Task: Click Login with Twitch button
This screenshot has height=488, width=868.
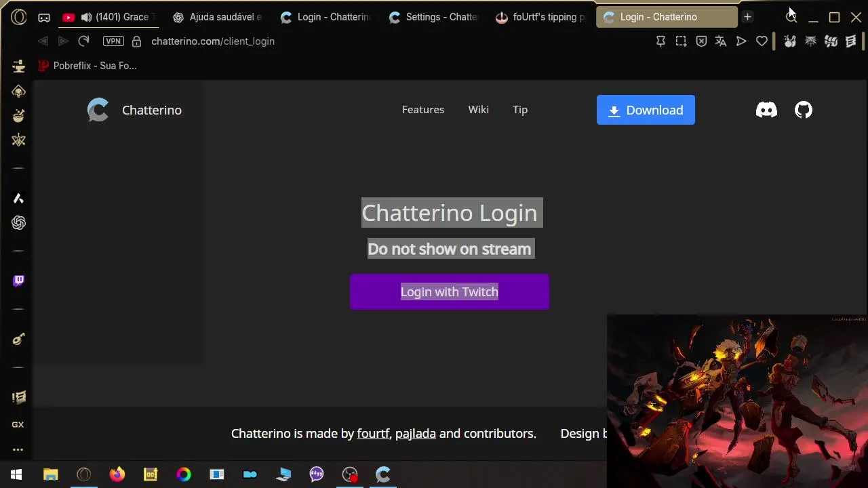Action: (450, 291)
